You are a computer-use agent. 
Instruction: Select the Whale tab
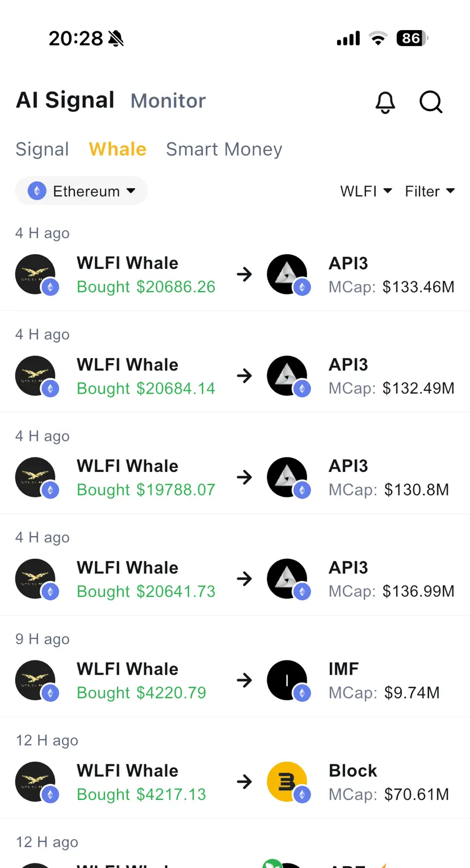(117, 149)
